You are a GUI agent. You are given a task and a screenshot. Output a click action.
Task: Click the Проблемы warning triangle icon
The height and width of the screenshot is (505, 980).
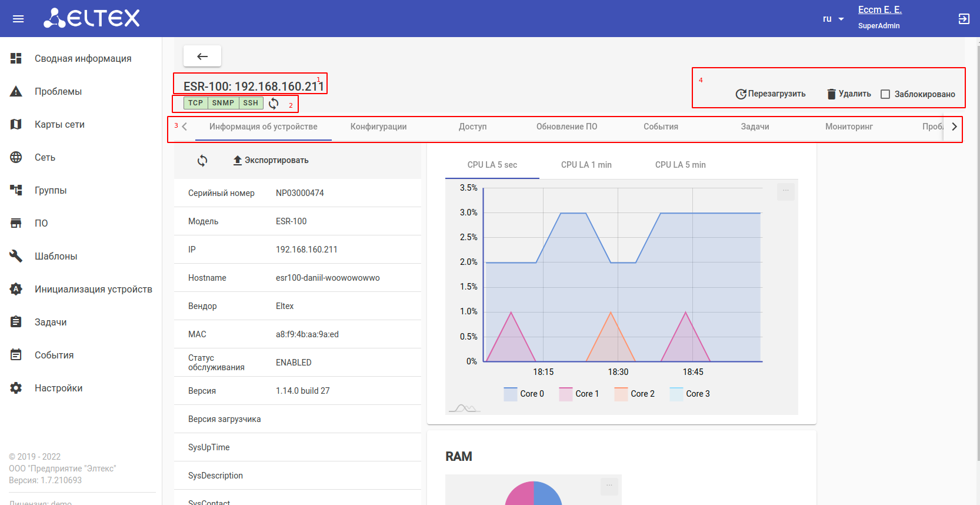pos(16,91)
